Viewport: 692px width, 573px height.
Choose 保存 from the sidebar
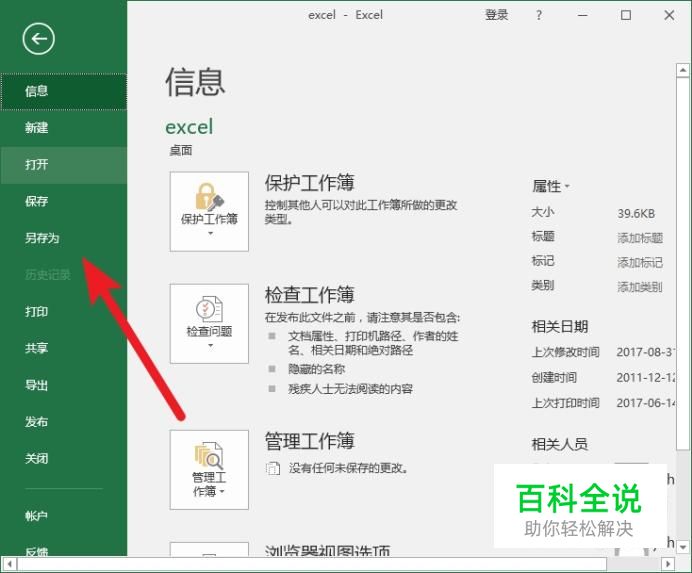click(x=64, y=201)
